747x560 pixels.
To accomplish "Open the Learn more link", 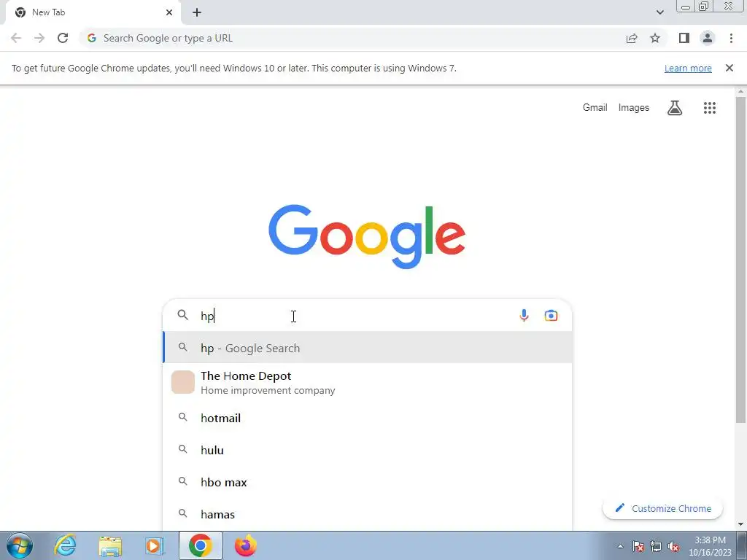I will click(x=688, y=68).
